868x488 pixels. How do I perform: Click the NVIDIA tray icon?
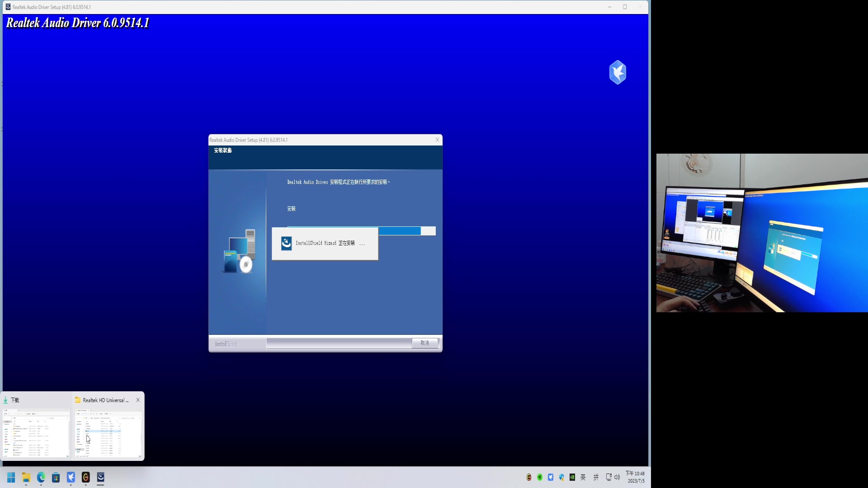(x=572, y=477)
